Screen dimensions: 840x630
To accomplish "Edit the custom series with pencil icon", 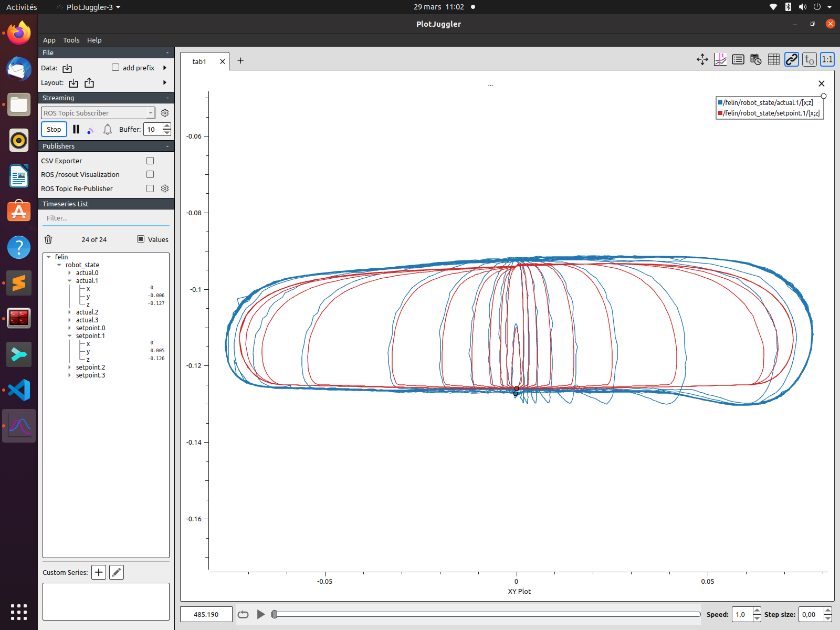I will coord(117,572).
